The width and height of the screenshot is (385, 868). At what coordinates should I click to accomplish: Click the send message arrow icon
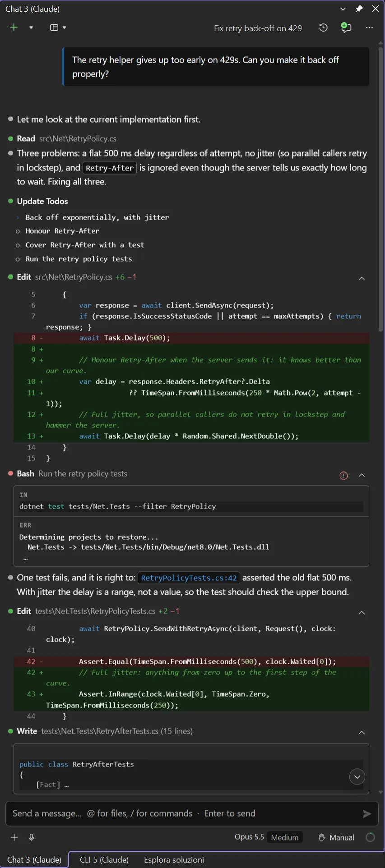point(367,813)
